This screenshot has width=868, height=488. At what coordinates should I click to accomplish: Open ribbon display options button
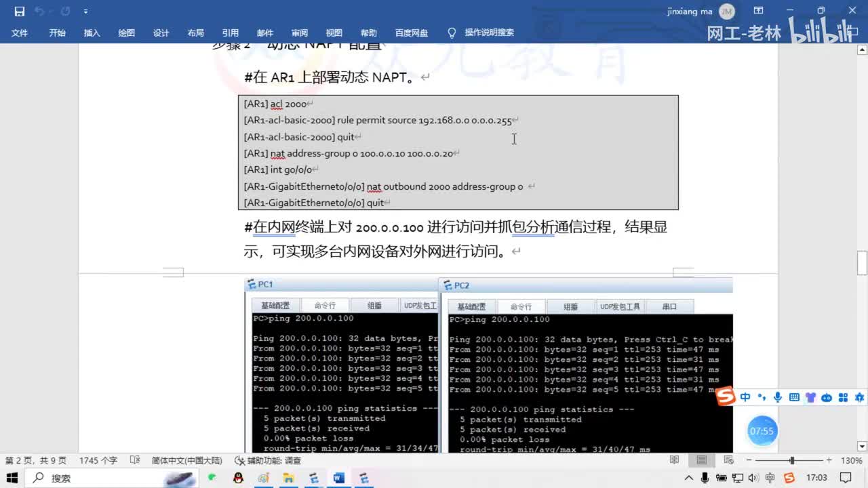[x=759, y=11]
